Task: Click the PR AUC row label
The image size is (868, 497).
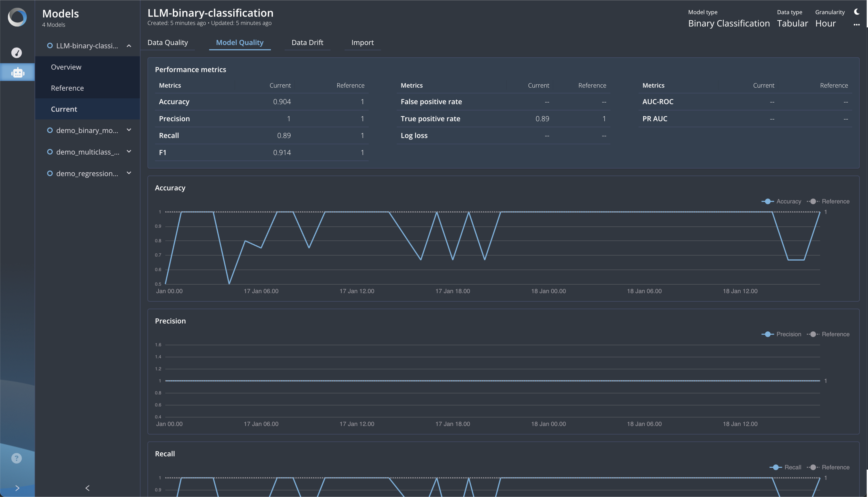Action: pos(655,119)
